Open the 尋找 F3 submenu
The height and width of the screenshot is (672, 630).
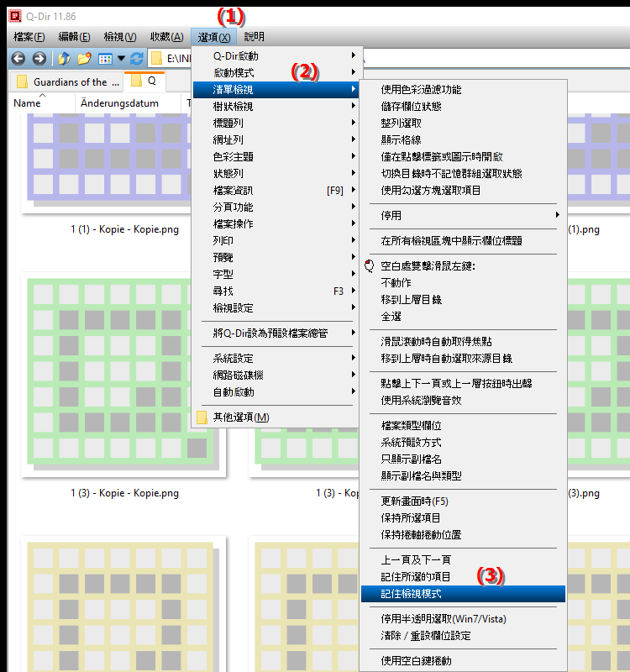pyautogui.click(x=276, y=291)
